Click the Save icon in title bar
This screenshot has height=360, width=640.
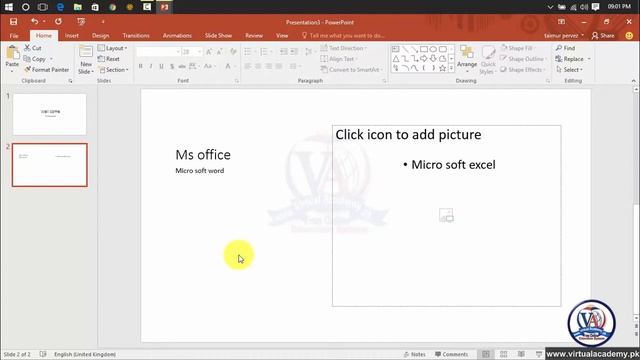[13, 22]
